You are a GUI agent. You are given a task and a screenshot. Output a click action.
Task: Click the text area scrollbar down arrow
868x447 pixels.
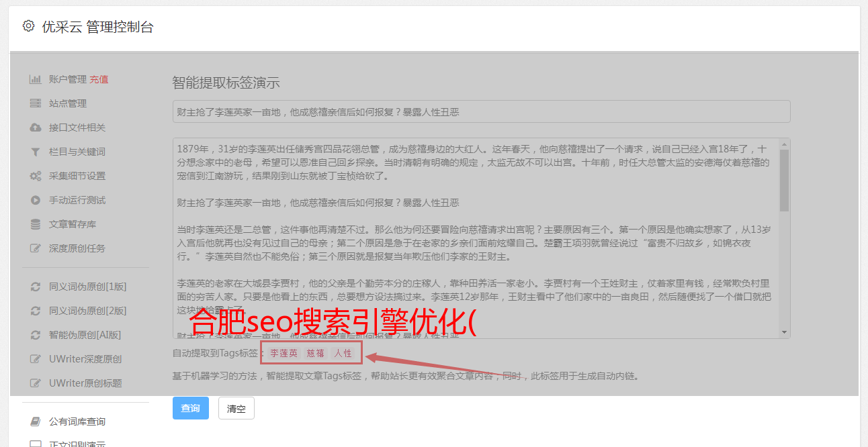(784, 333)
